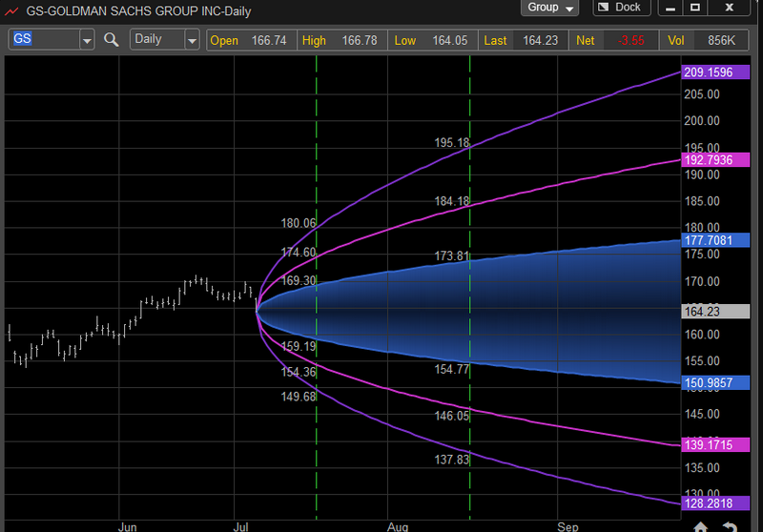Click the 184.18 projection value
Screen dimensions: 763x532
(x=451, y=201)
